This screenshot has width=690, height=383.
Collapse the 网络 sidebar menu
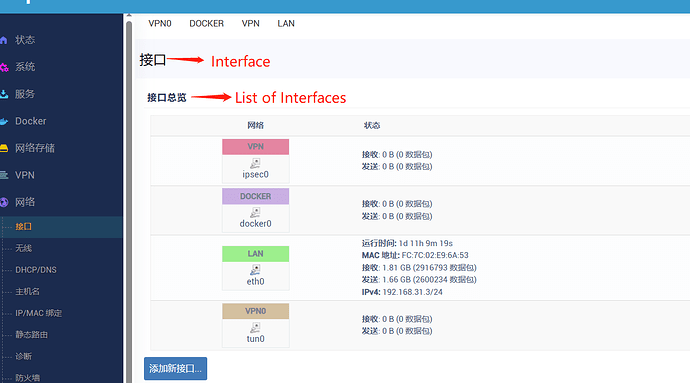[x=25, y=202]
